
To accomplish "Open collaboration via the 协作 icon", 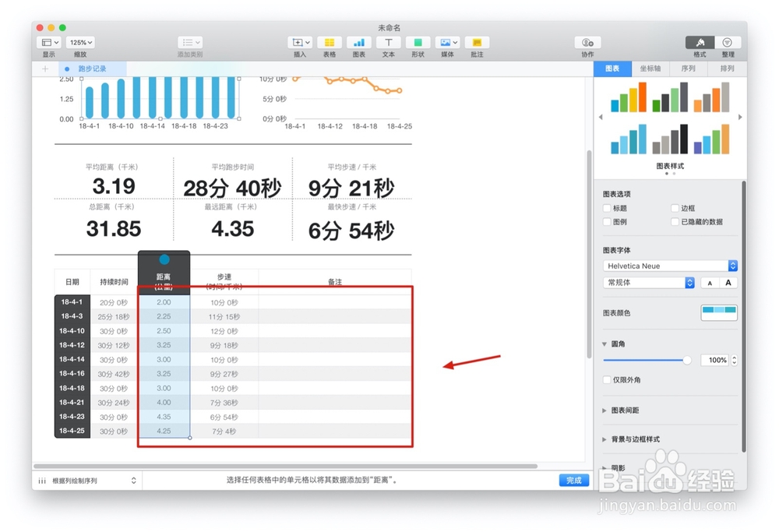I will point(587,43).
